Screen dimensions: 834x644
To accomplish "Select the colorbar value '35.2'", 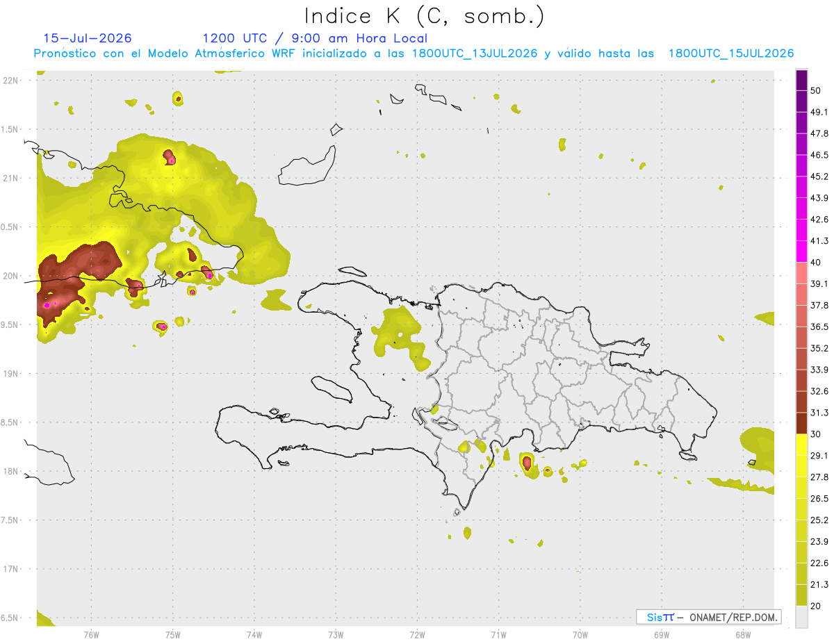I will (819, 348).
